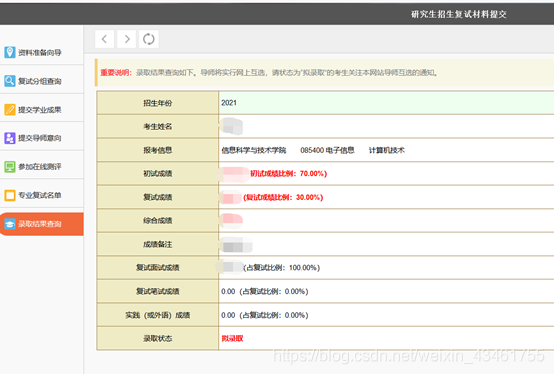Click the 录取状态 row label
This screenshot has height=374, width=554.
(158, 338)
